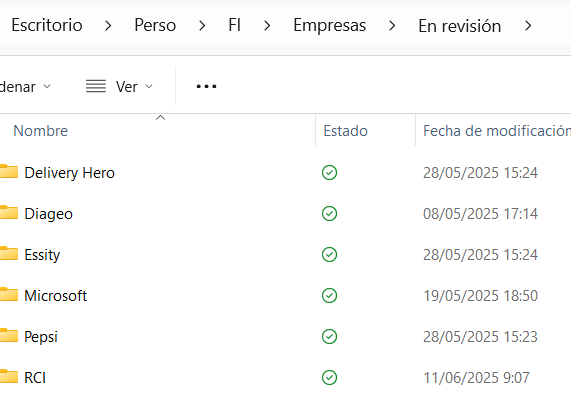Select the Diageo folder icon
The width and height of the screenshot is (571, 403).
9,213
